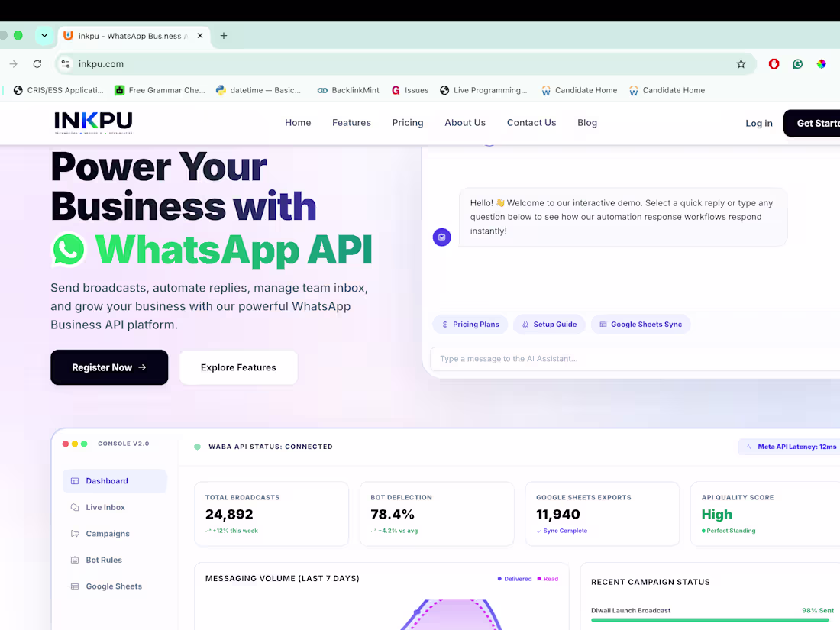Viewport: 840px width, 630px height.
Task: Open the colorful profile icon in toolbar
Action: pos(821,63)
